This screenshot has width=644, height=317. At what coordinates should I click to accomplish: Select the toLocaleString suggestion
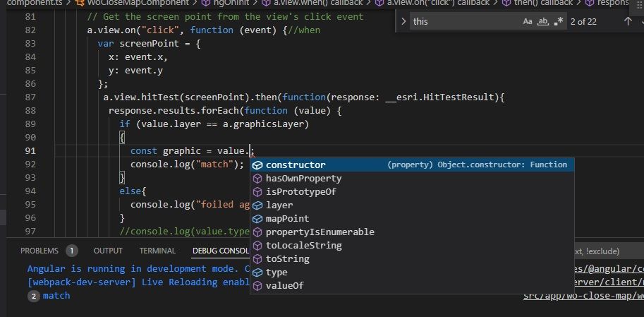click(x=412, y=246)
